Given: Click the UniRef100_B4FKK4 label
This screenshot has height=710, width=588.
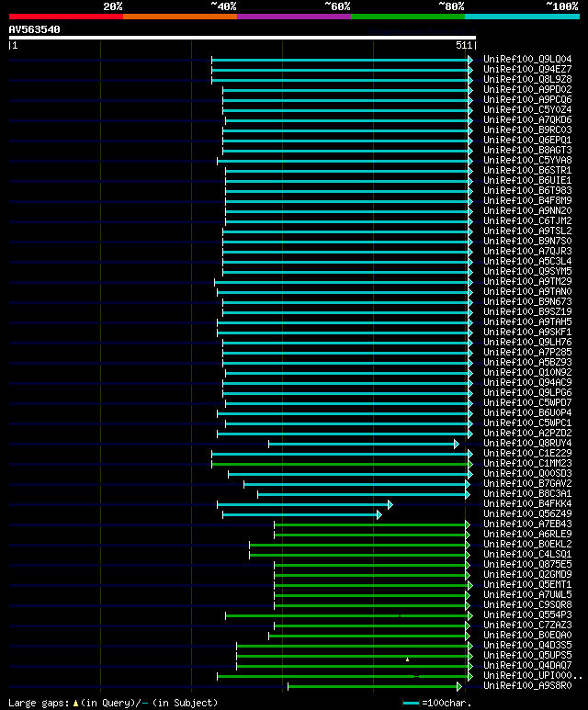Looking at the screenshot, I should pos(527,504).
